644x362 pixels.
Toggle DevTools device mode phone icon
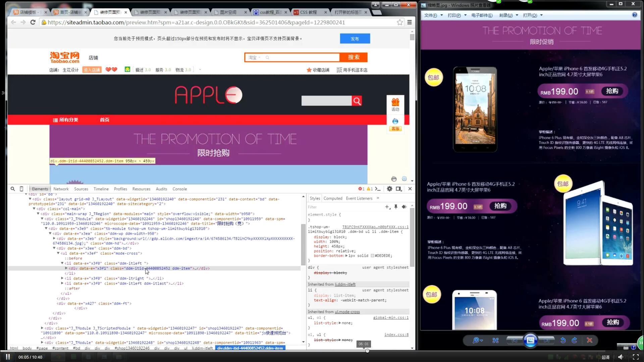coord(21,189)
